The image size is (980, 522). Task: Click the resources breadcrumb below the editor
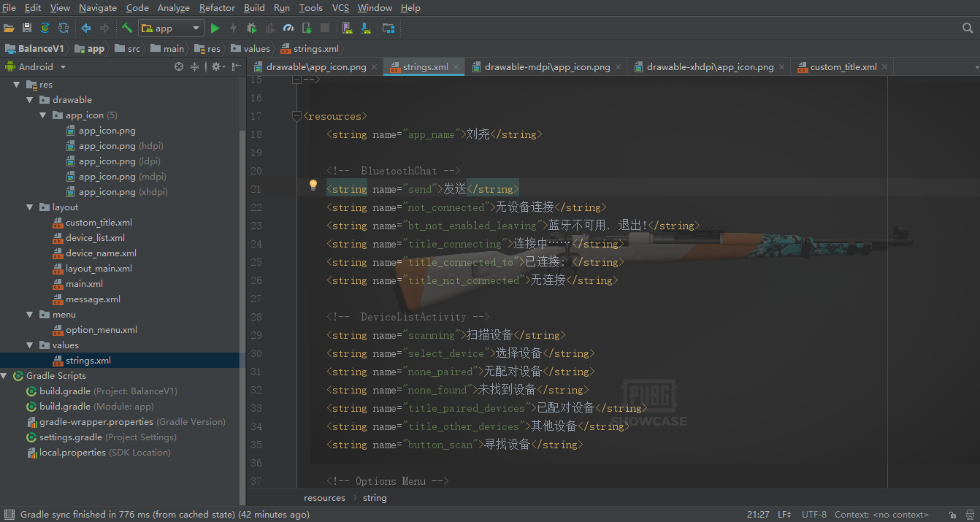pyautogui.click(x=325, y=498)
